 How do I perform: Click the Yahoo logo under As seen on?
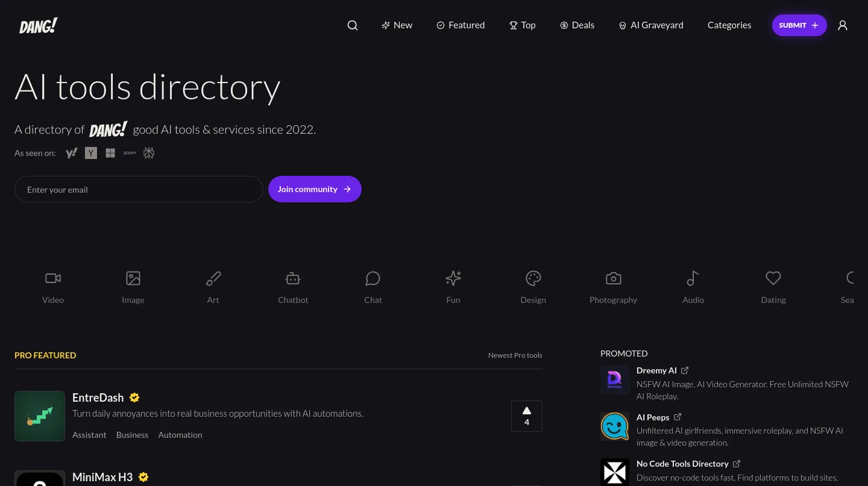click(72, 153)
